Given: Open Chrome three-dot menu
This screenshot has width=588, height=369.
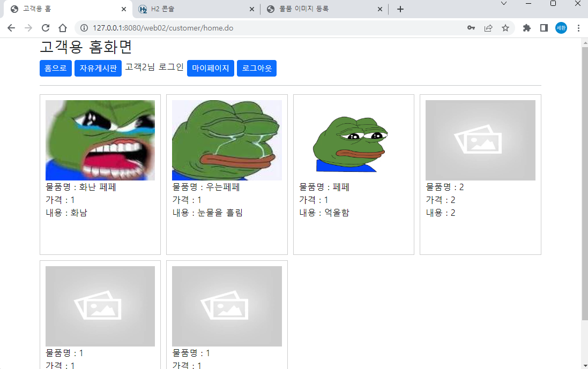Looking at the screenshot, I should (x=578, y=28).
